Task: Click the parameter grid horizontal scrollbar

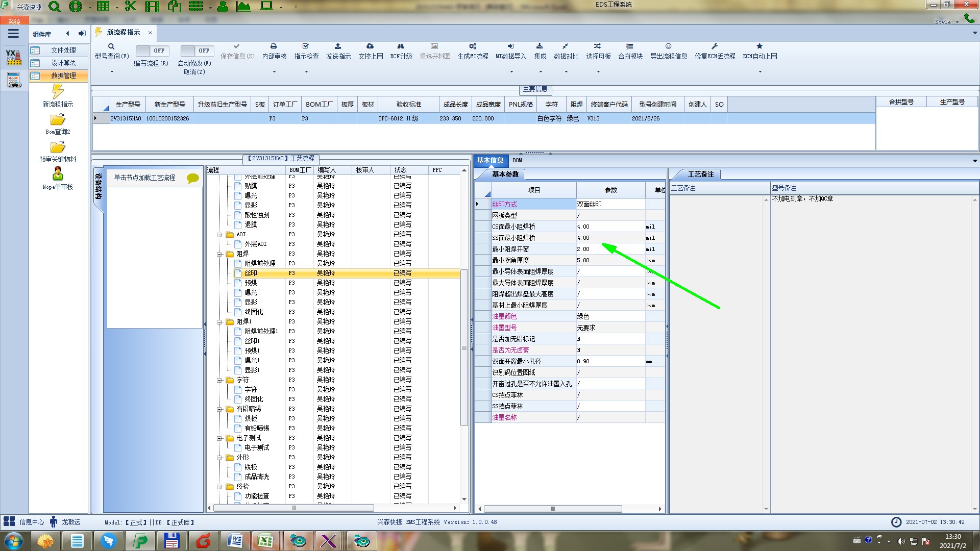Action: coord(553,509)
